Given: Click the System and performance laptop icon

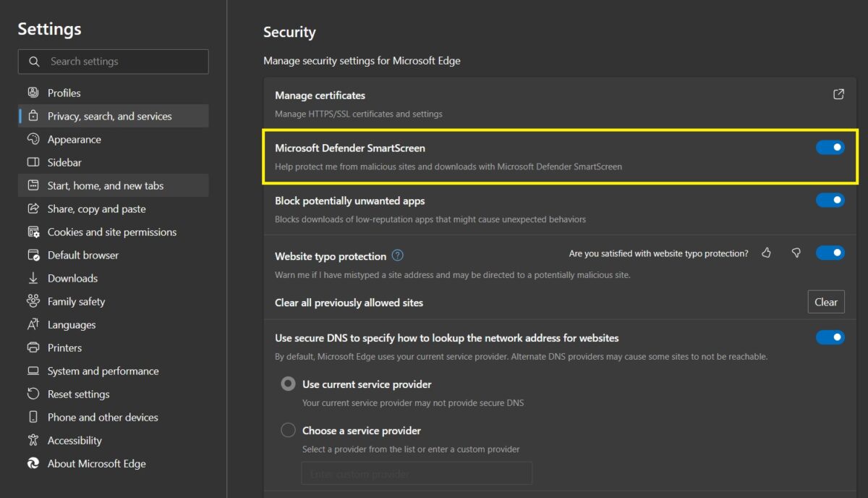Looking at the screenshot, I should tap(33, 371).
